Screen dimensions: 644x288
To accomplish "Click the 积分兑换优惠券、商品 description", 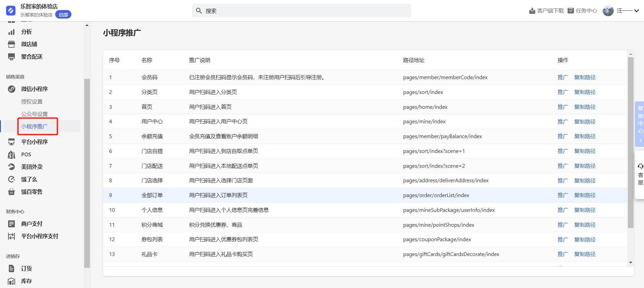I will click(215, 225).
